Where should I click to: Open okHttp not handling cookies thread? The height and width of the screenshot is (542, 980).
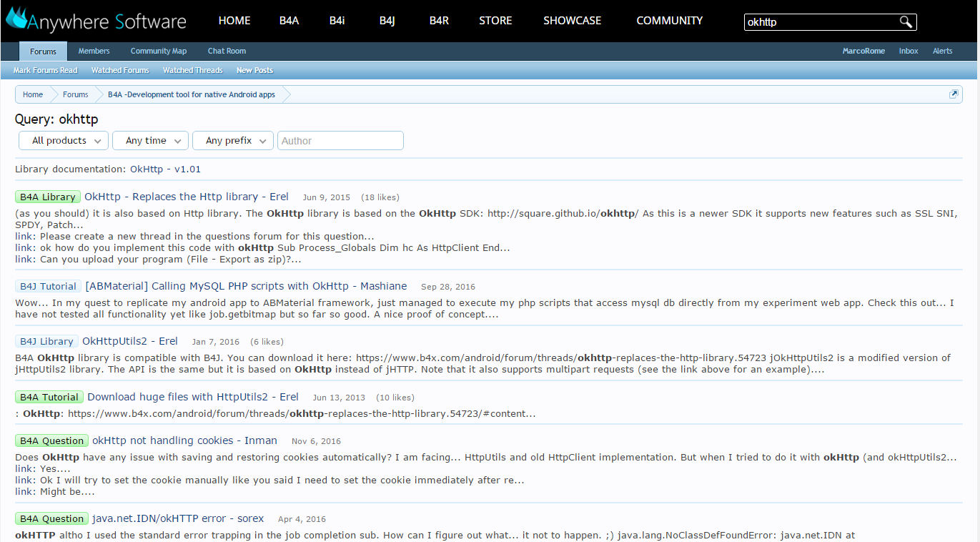pos(185,440)
